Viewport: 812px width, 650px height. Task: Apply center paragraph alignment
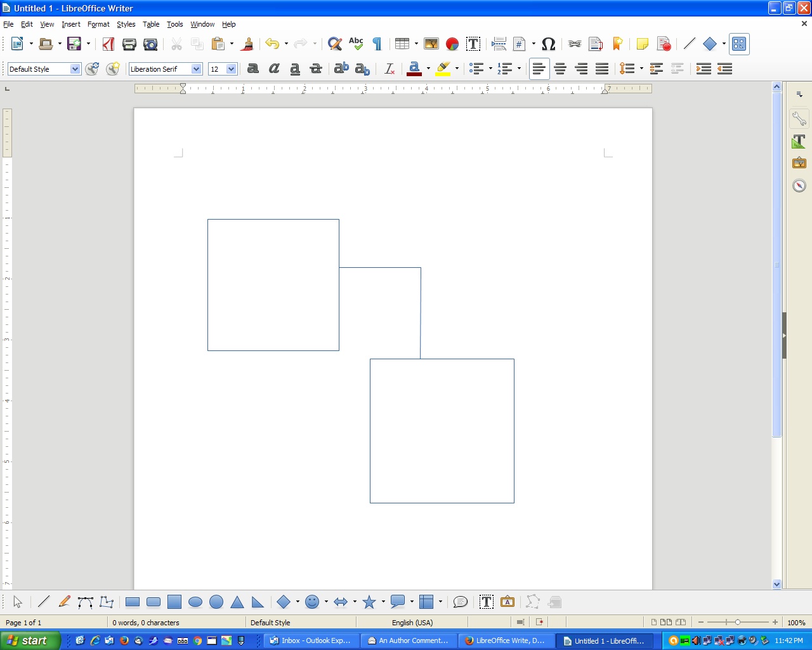(560, 69)
